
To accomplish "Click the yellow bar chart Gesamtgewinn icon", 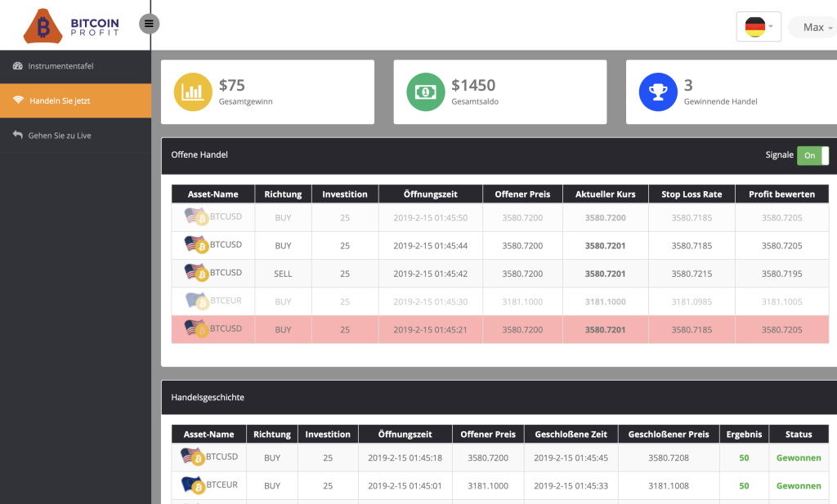I will click(x=193, y=91).
